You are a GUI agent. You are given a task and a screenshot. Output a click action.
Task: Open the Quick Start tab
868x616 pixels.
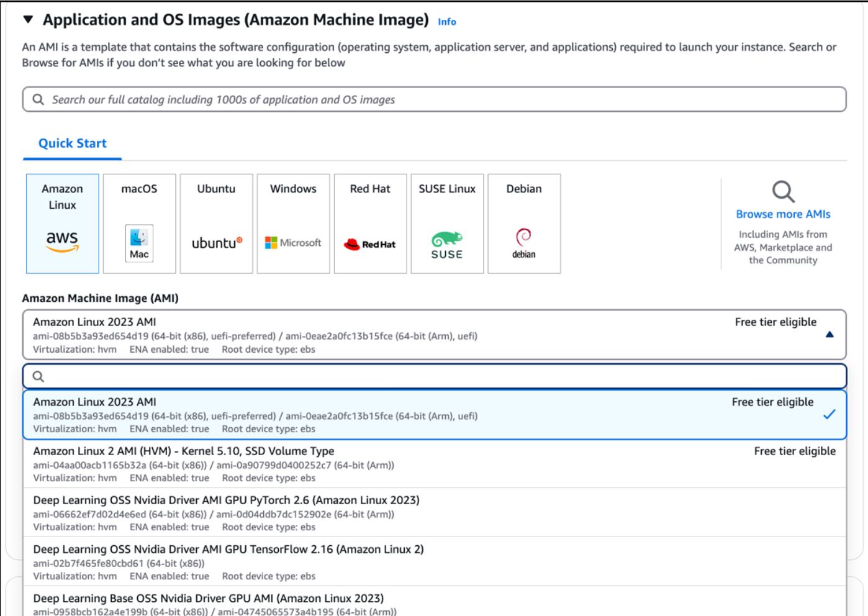coord(72,143)
